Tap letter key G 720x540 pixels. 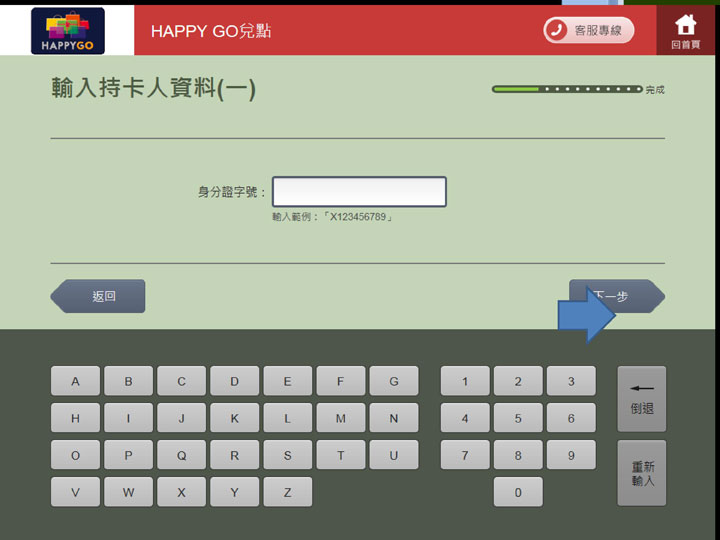(394, 381)
